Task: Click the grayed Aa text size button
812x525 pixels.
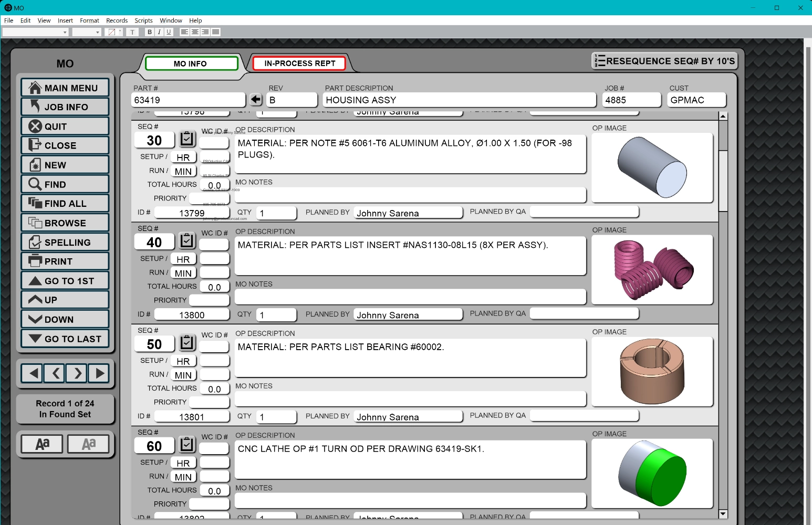Action: point(88,444)
